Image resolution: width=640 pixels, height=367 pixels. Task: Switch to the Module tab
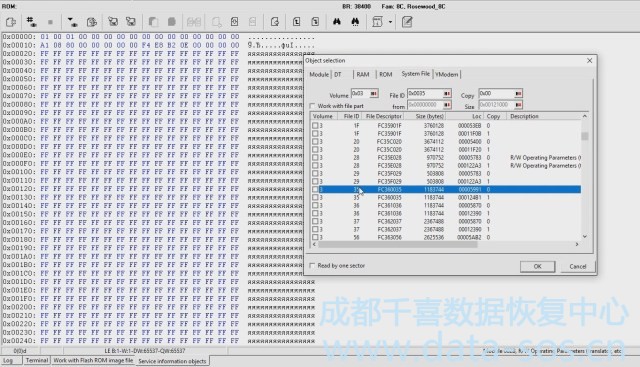[x=319, y=74]
